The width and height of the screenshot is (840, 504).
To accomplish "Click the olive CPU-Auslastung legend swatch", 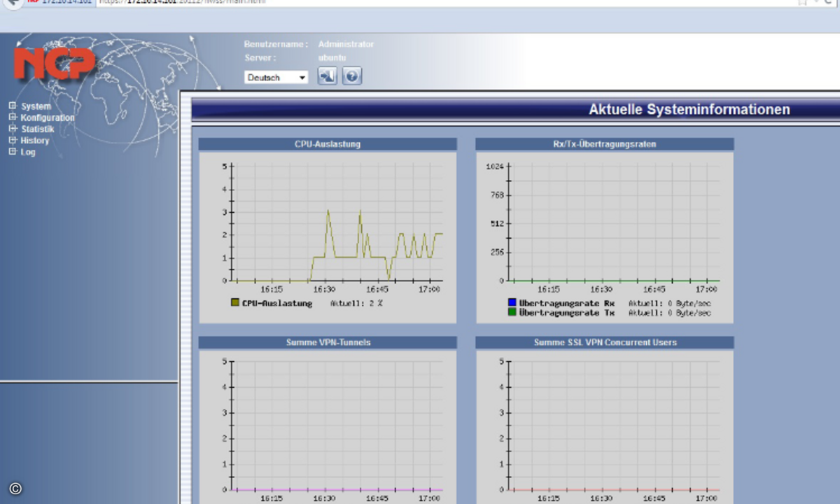I will (x=235, y=303).
